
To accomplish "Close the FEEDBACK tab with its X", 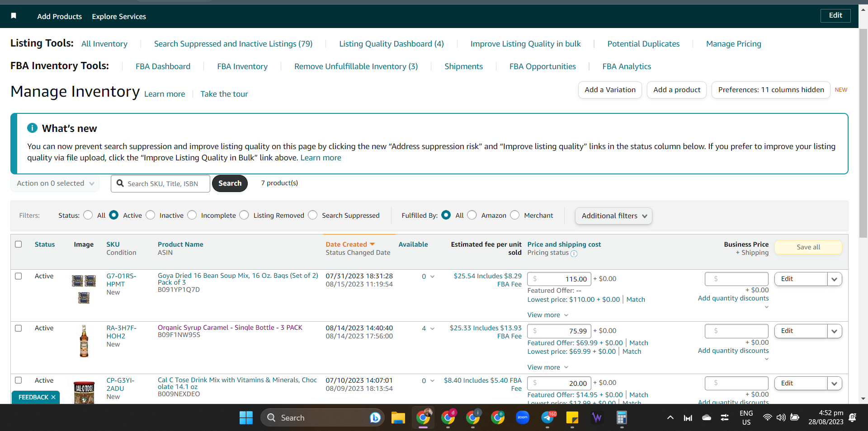I will 53,397.
